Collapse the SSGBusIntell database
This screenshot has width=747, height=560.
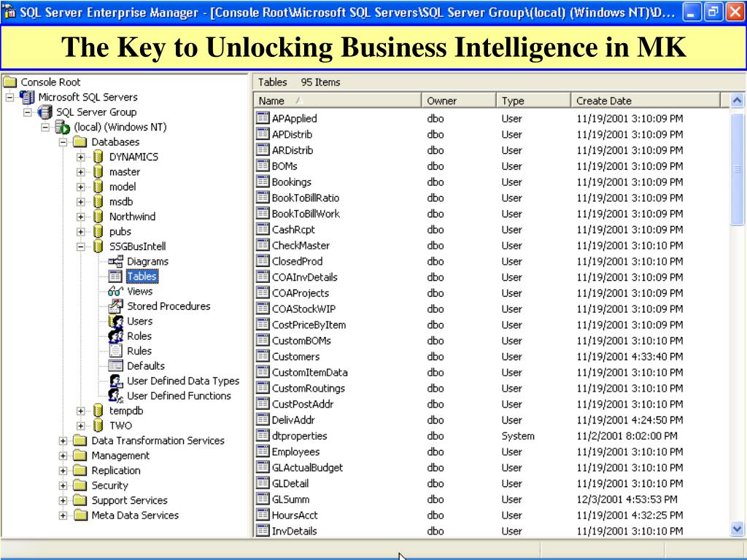coord(80,246)
